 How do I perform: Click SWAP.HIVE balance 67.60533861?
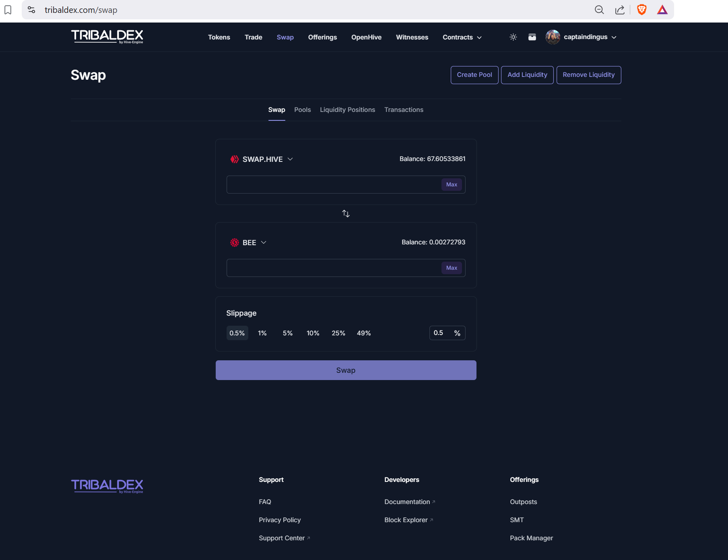click(x=432, y=159)
